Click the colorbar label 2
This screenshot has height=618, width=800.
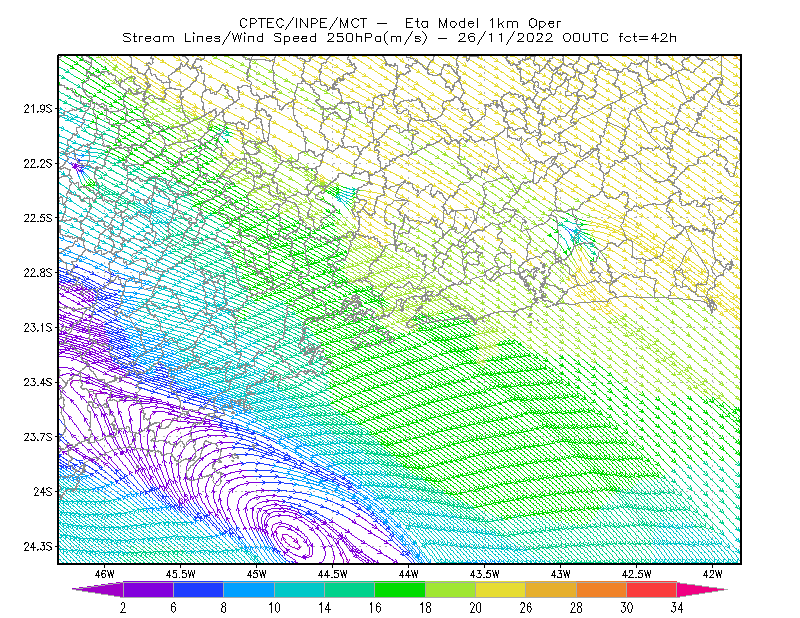tap(123, 608)
